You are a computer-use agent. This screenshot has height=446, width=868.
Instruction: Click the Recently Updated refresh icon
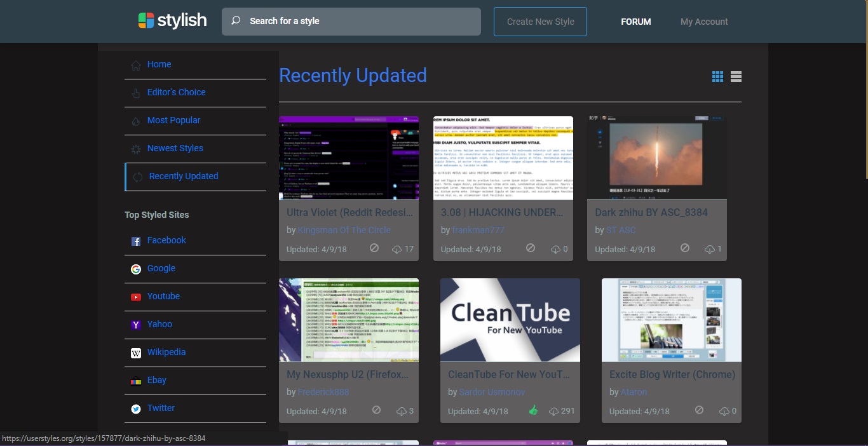[x=138, y=177]
